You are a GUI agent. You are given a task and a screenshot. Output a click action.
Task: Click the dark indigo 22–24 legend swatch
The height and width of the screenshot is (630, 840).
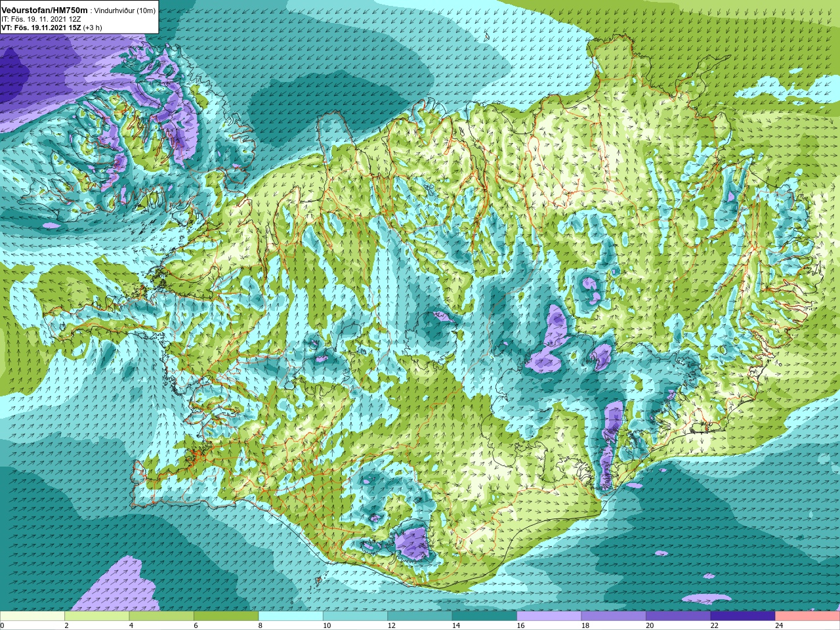coord(743,616)
